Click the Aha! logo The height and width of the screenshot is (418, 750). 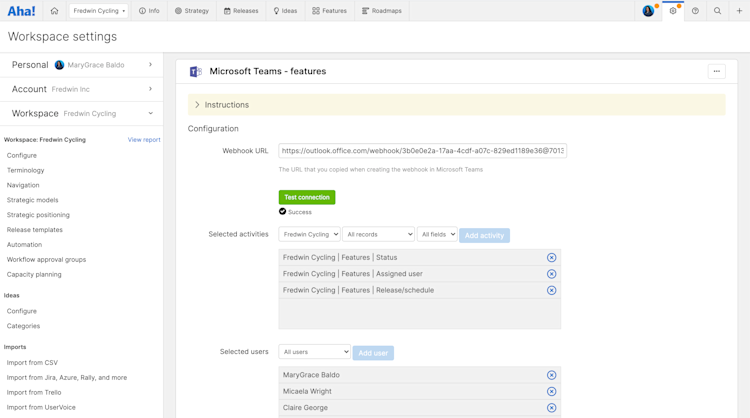click(x=21, y=11)
